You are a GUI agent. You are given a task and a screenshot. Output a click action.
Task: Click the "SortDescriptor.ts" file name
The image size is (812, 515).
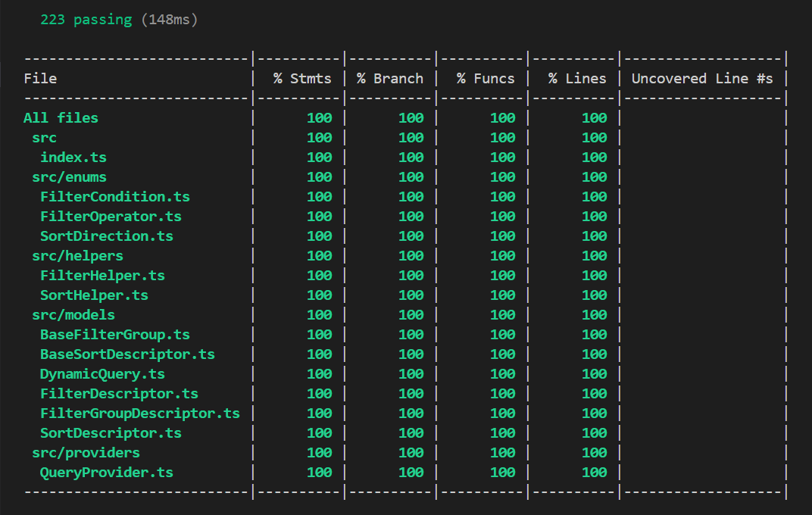click(111, 432)
